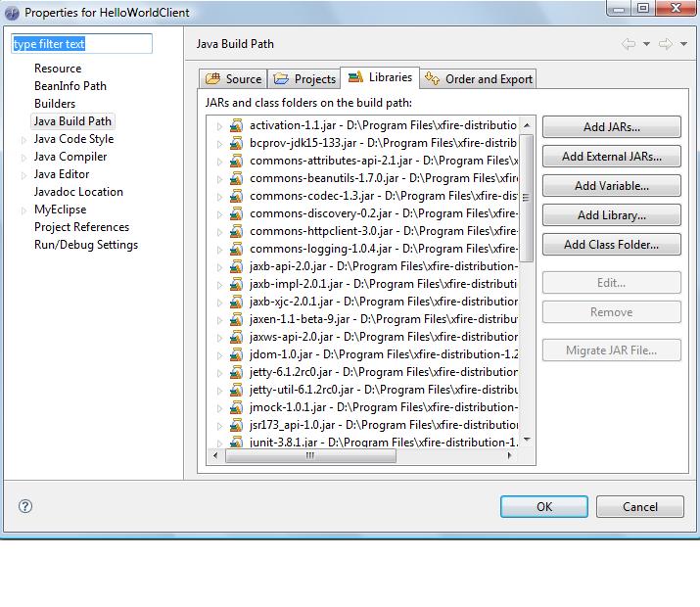Image resolution: width=700 pixels, height=607 pixels.
Task: Select Javadoc Location in the tree
Action: (x=78, y=192)
